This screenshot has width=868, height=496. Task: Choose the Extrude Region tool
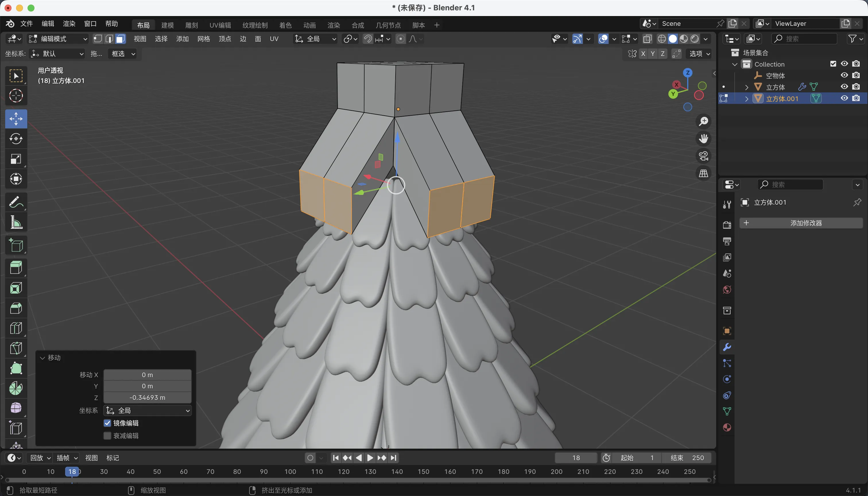click(x=16, y=268)
